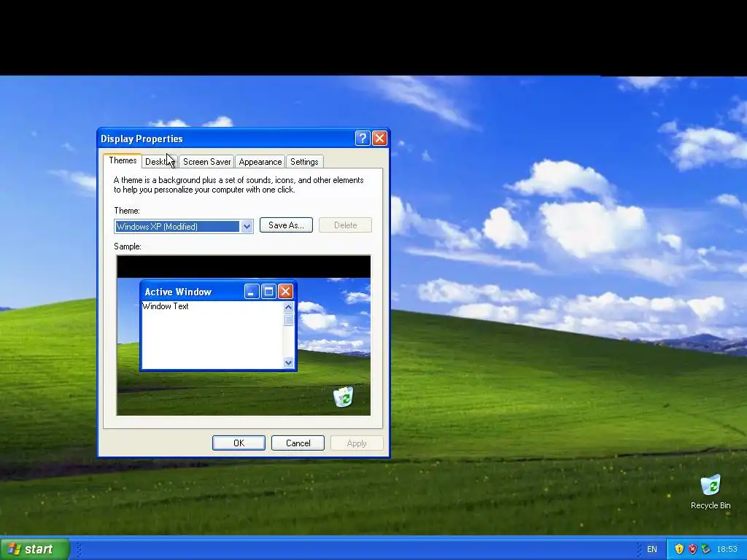Click the Safely Remove Hardware tray icon
This screenshot has width=747, height=560.
click(x=706, y=549)
